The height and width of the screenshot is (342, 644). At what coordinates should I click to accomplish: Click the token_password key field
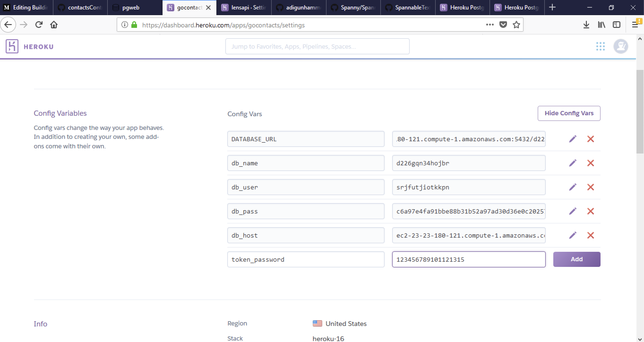point(305,260)
